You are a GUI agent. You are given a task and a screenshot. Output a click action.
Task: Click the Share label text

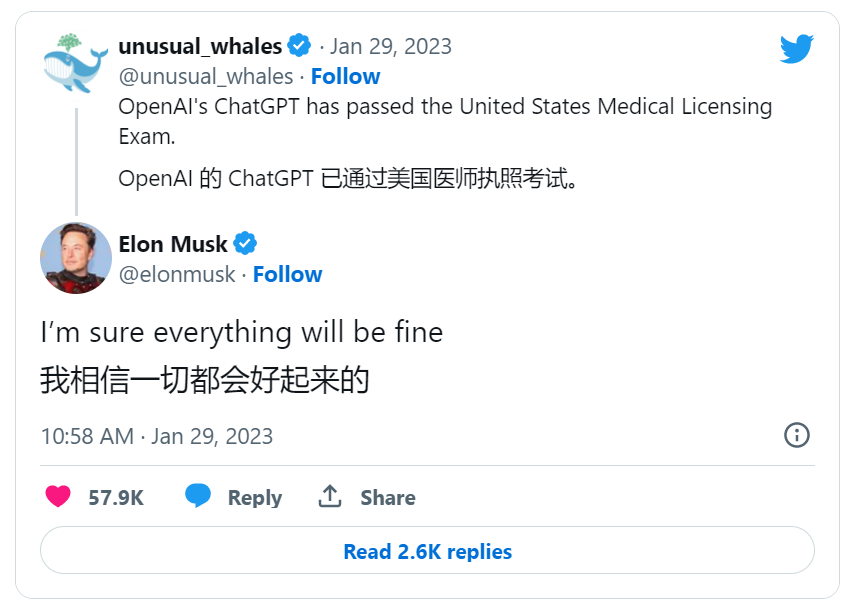[x=387, y=497]
